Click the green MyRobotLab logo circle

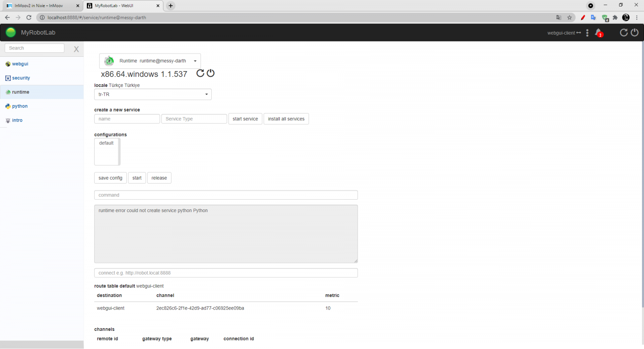(11, 33)
